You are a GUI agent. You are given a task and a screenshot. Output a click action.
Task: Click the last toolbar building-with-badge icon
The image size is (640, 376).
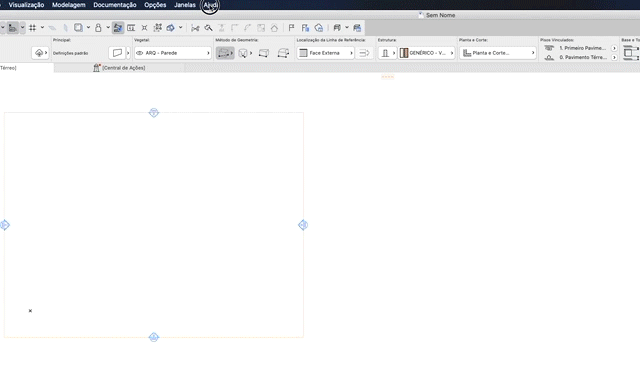357,28
